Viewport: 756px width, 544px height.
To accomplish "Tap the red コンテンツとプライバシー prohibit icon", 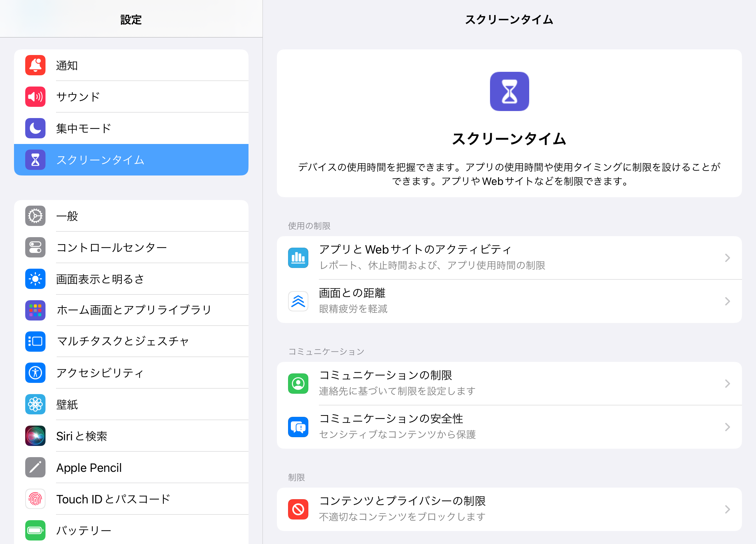I will pyautogui.click(x=298, y=509).
